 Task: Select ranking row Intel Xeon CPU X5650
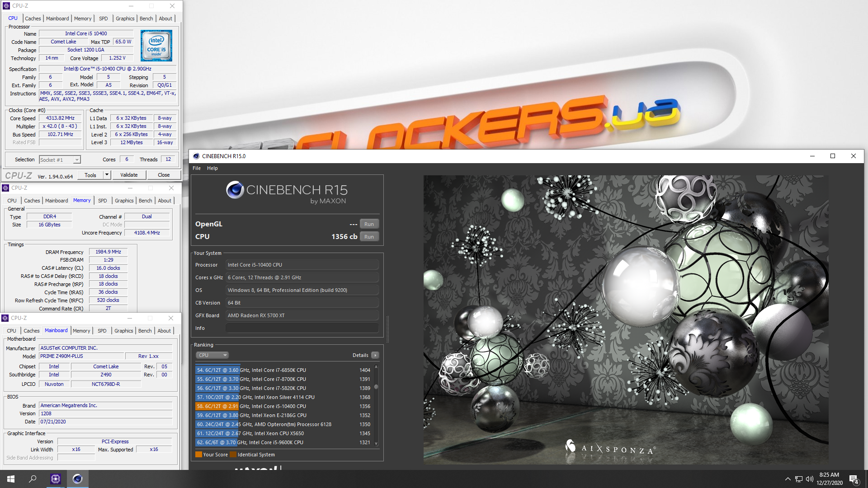[x=283, y=433]
